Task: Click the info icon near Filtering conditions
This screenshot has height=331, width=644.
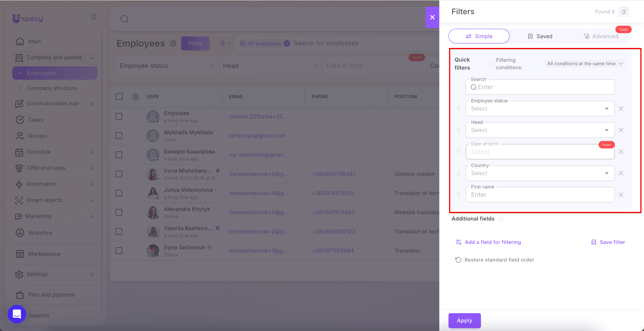Action: click(493, 63)
